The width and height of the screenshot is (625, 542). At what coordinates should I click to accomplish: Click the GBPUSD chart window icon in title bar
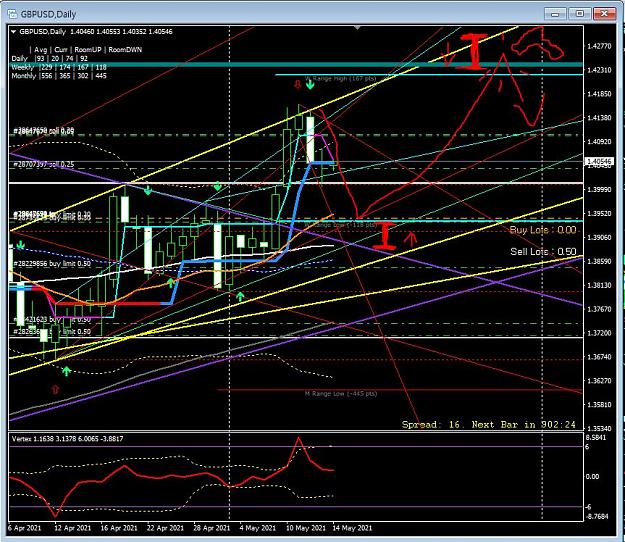[13, 14]
